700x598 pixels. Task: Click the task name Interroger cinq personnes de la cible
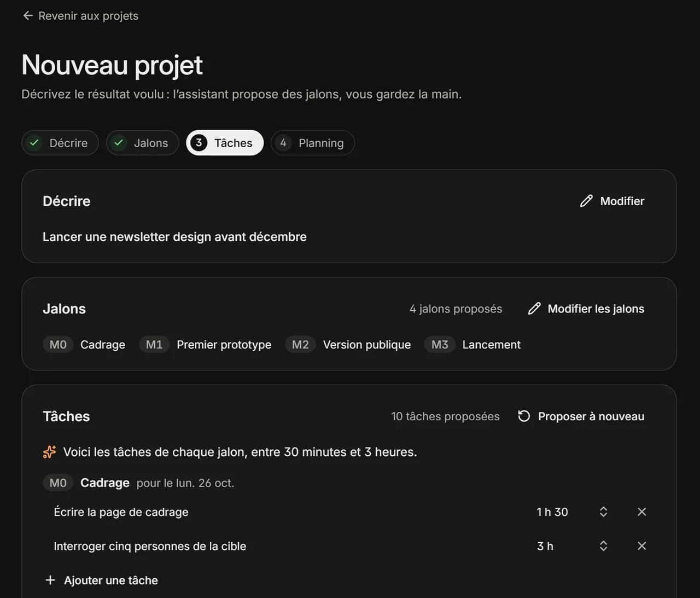pos(150,546)
